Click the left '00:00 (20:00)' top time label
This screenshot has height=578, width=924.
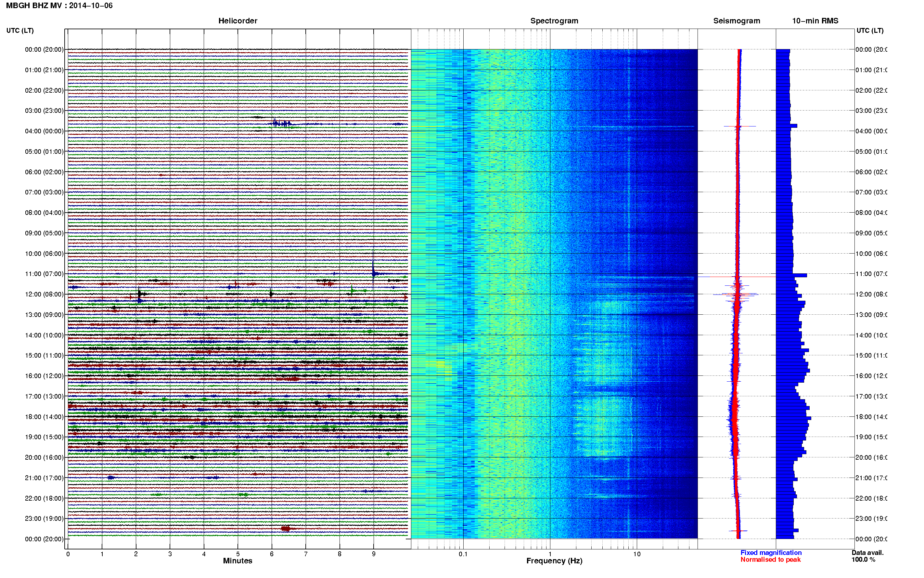44,49
